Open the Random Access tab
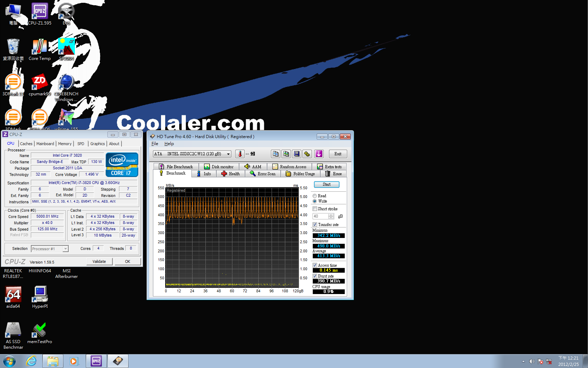Viewport: 588px width, 368px height. pos(289,167)
